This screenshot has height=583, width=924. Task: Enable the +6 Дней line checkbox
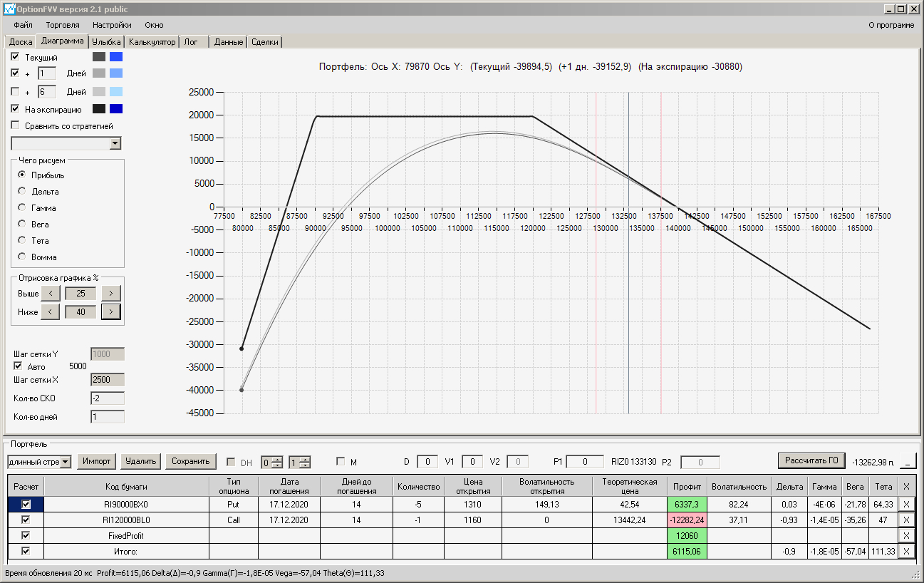[x=16, y=92]
